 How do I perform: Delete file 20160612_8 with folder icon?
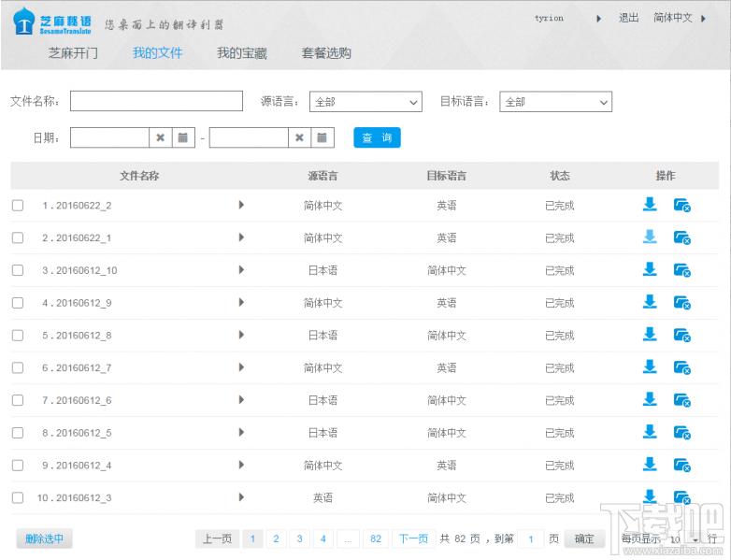(x=682, y=336)
